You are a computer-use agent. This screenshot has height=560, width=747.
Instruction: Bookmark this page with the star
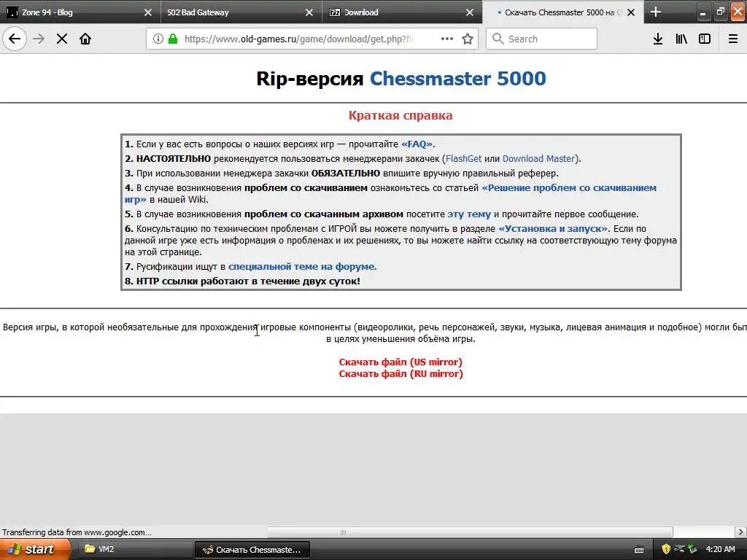click(x=468, y=39)
